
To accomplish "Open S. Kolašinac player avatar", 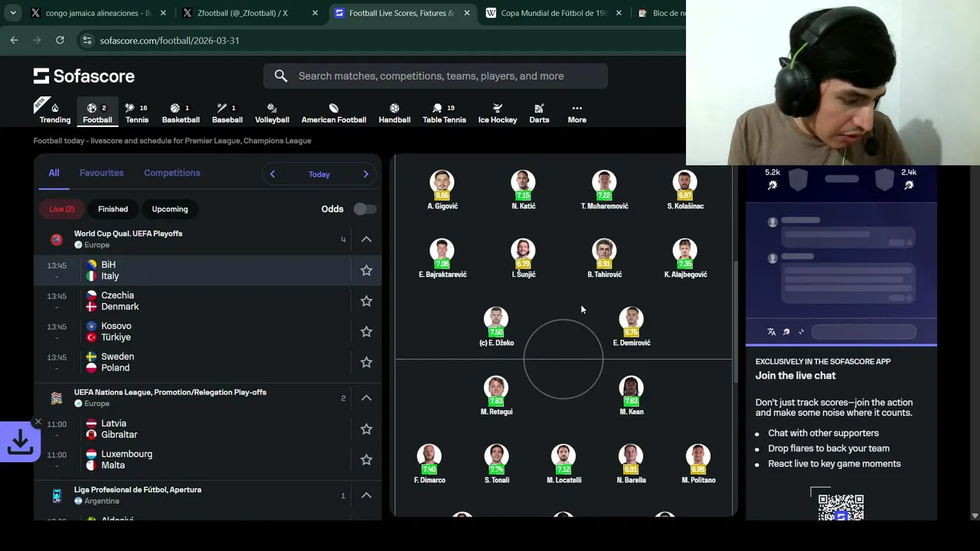I will [684, 183].
